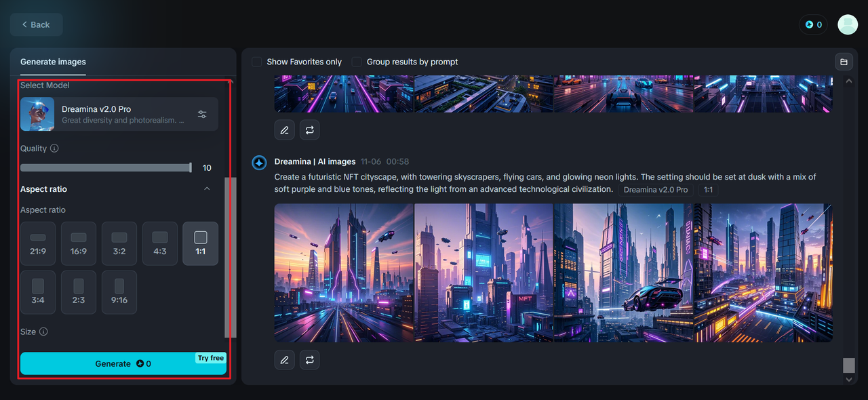Viewport: 868px width, 400px height.
Task: Open the flying sports car thumbnail
Action: coord(623,273)
